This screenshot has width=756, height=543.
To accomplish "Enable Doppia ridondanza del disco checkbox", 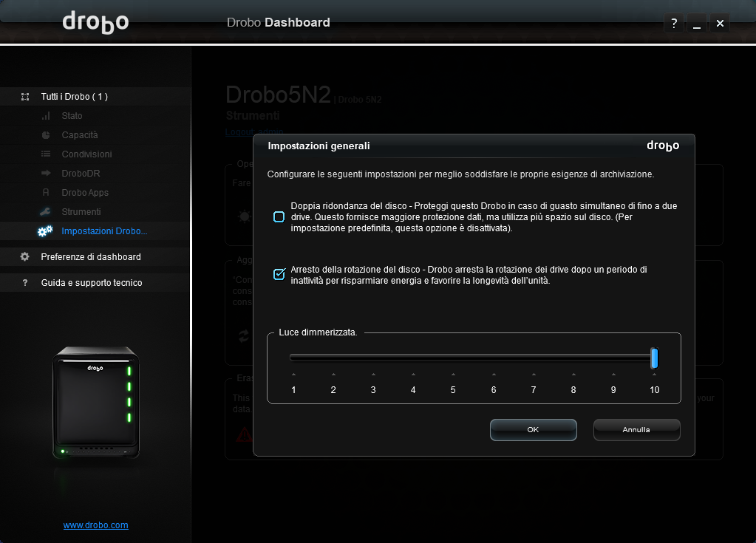I will pos(279,217).
